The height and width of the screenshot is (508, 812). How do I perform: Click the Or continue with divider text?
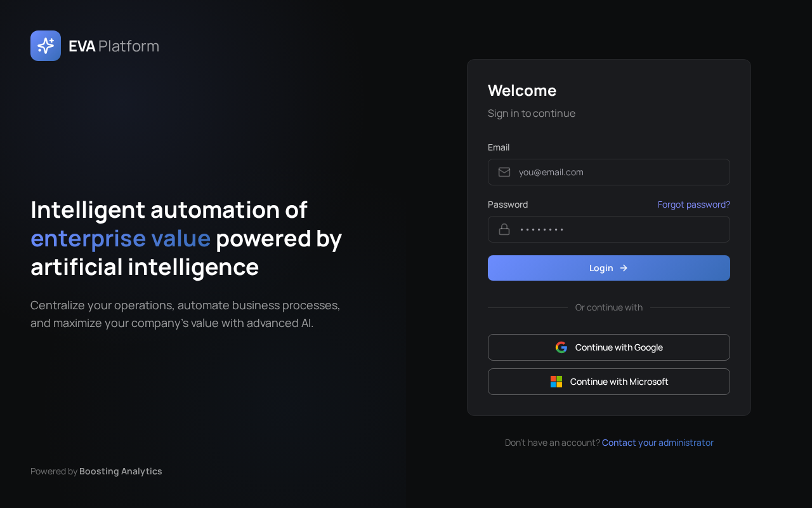click(x=609, y=307)
